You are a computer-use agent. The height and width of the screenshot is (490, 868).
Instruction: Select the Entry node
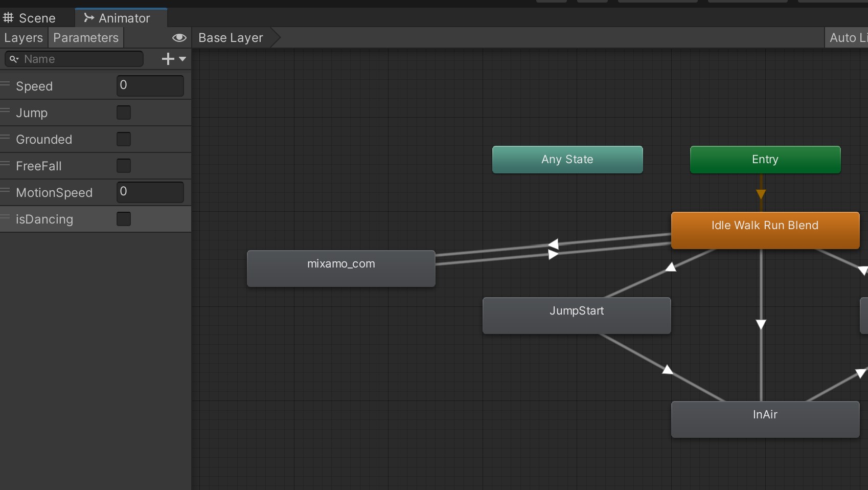click(x=765, y=160)
